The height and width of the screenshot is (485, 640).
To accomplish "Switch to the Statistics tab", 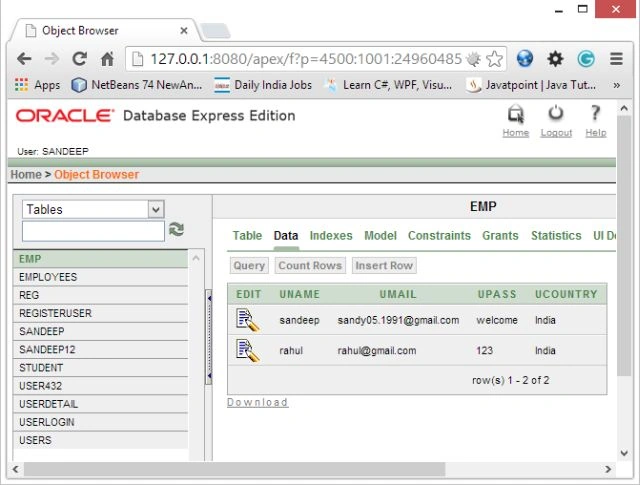I will coord(556,236).
